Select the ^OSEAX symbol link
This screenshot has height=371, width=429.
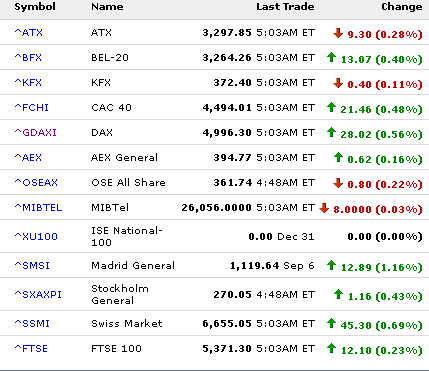tap(36, 182)
